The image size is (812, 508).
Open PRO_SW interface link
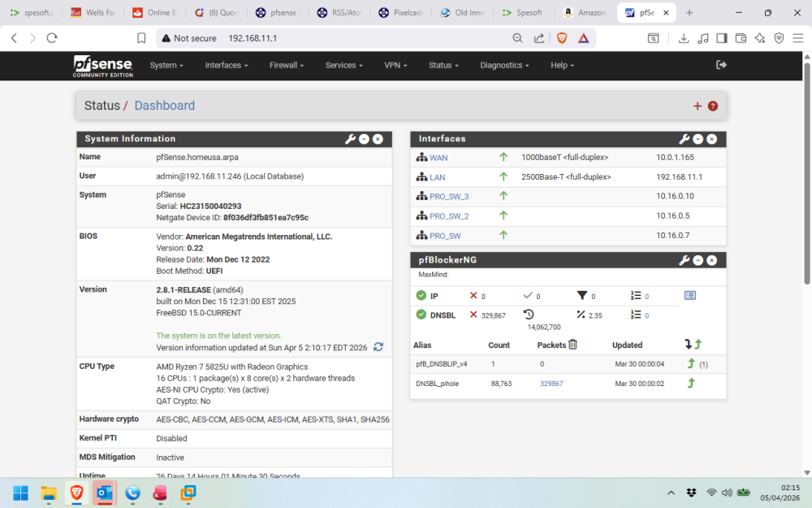(x=445, y=236)
